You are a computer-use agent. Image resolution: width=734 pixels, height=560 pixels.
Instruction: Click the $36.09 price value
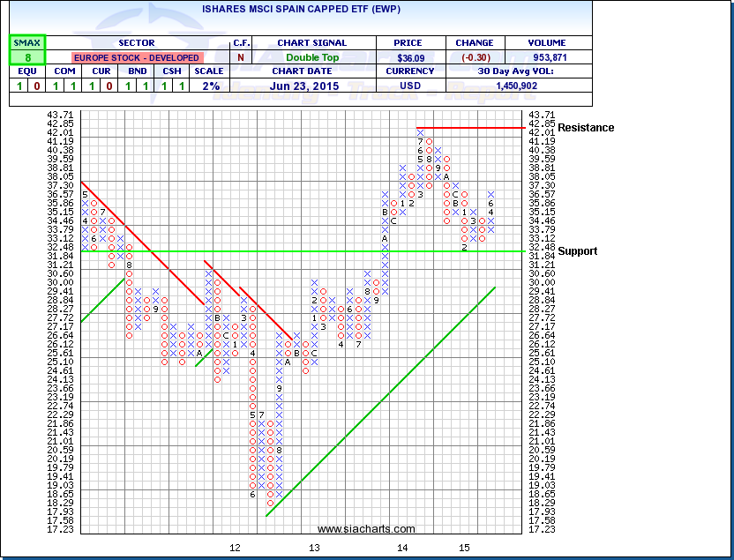tap(411, 57)
